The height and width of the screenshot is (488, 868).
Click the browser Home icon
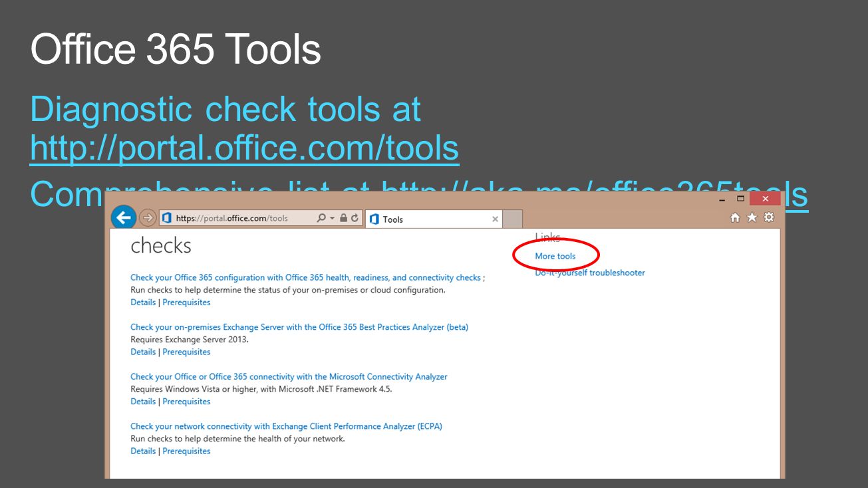[x=735, y=217]
